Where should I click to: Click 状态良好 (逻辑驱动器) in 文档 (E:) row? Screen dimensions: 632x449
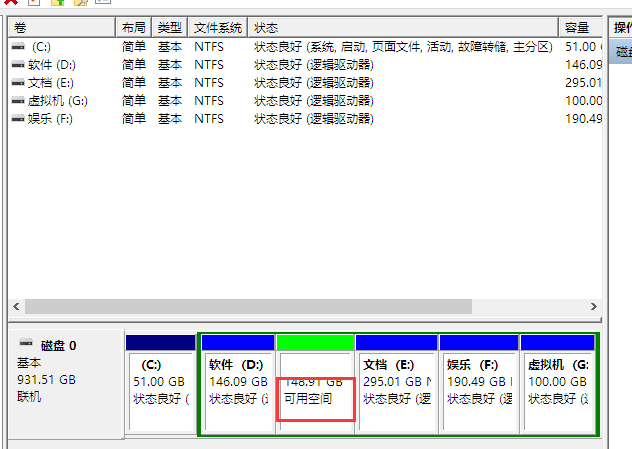pos(314,83)
